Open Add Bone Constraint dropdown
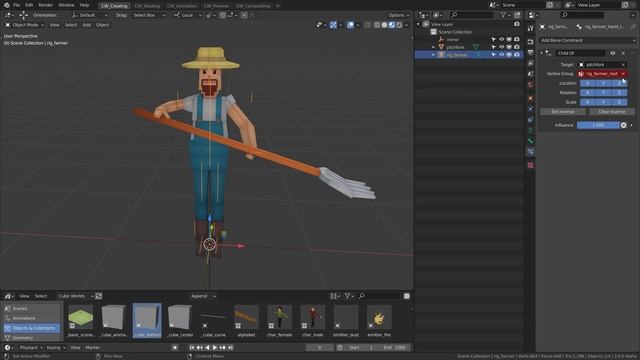This screenshot has width=640, height=360. pos(587,40)
